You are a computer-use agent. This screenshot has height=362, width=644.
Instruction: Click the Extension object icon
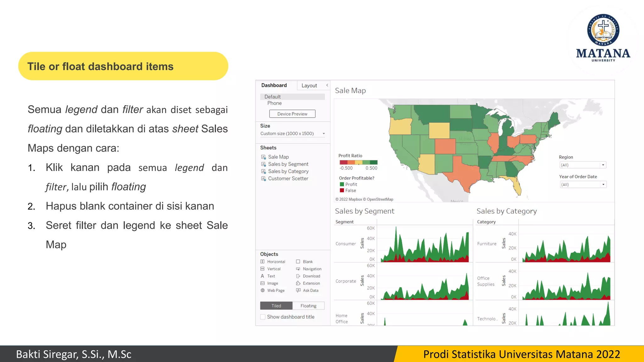point(298,283)
